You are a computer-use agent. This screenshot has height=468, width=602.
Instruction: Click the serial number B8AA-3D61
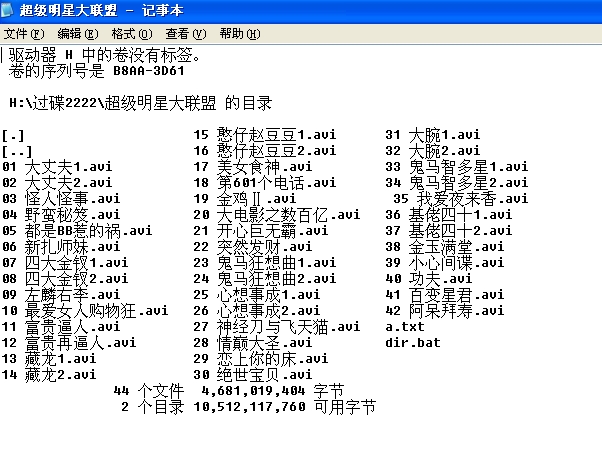point(149,71)
